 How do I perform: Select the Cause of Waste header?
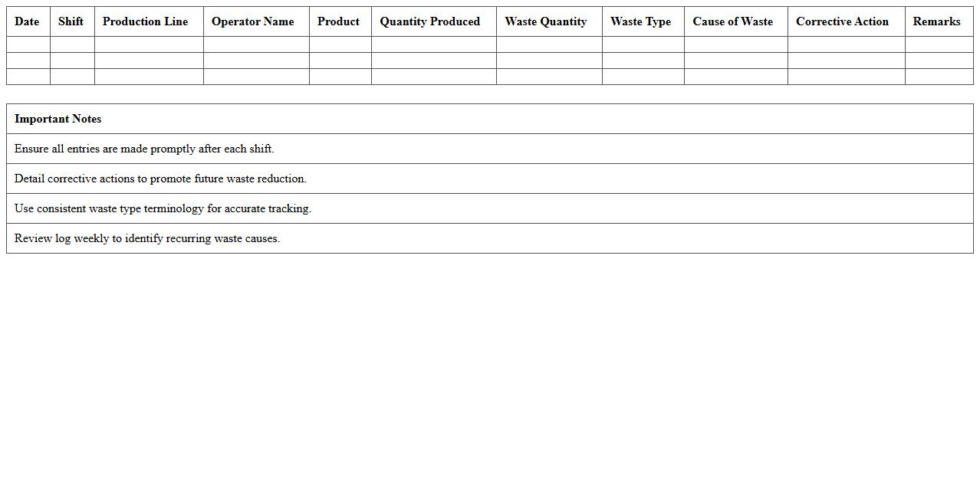tap(733, 21)
